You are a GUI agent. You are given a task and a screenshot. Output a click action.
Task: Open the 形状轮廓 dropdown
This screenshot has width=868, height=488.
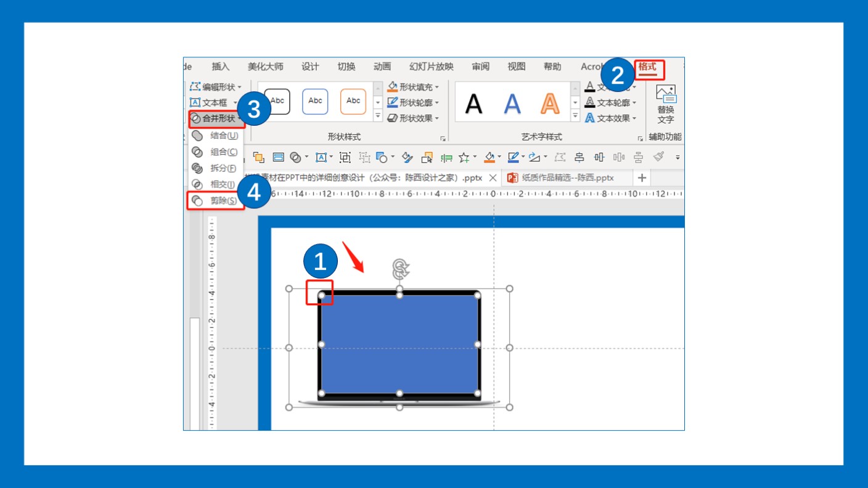(413, 103)
